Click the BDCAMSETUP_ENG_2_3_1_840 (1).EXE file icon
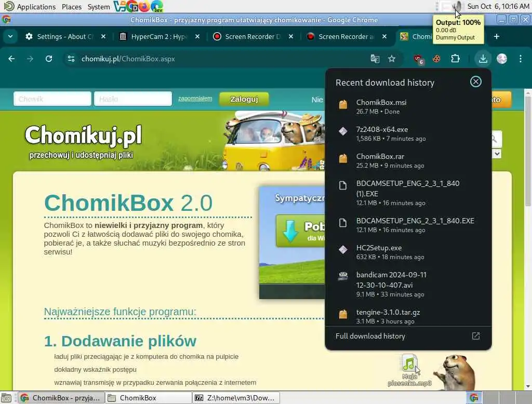 343,185
